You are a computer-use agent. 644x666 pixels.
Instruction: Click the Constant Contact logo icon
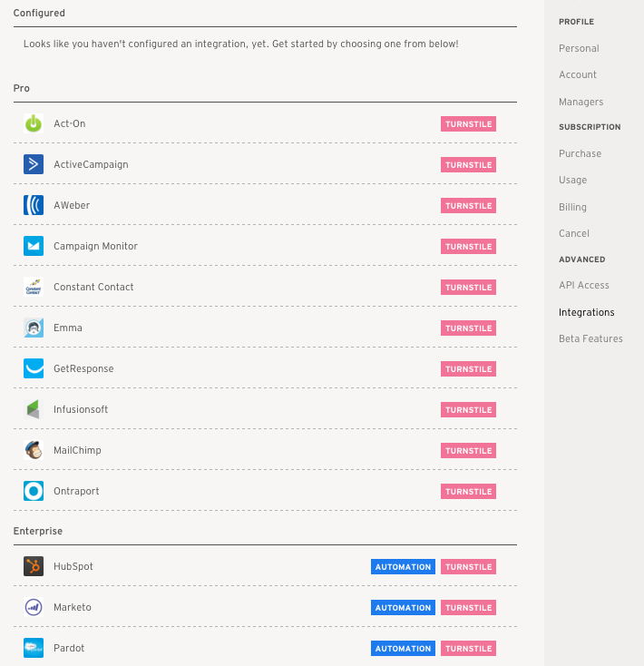pyautogui.click(x=34, y=287)
